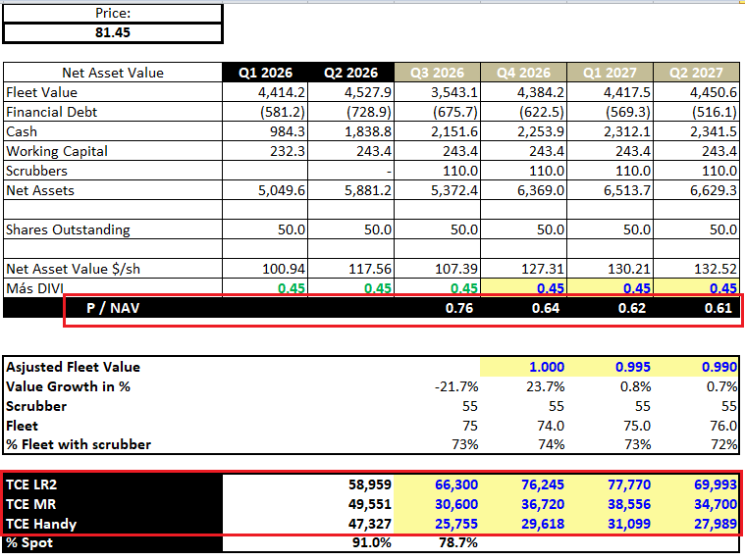Select NAV per share cell 132.52
The image size is (745, 560).
[697, 269]
